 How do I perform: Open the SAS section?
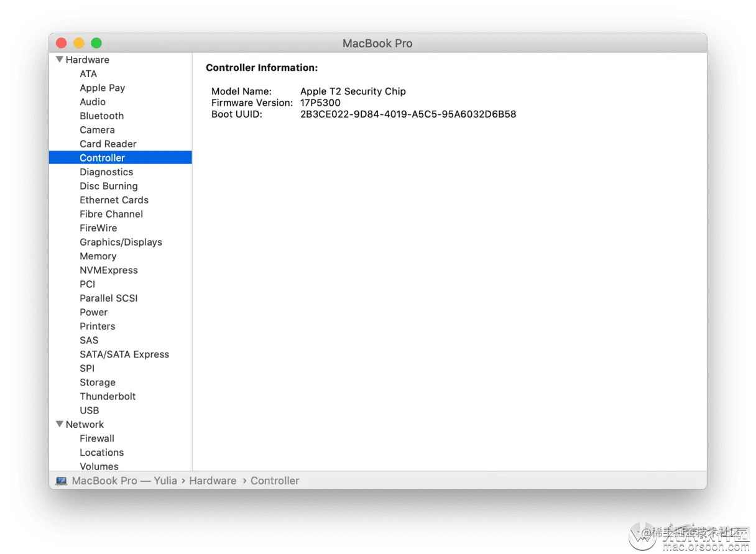89,340
